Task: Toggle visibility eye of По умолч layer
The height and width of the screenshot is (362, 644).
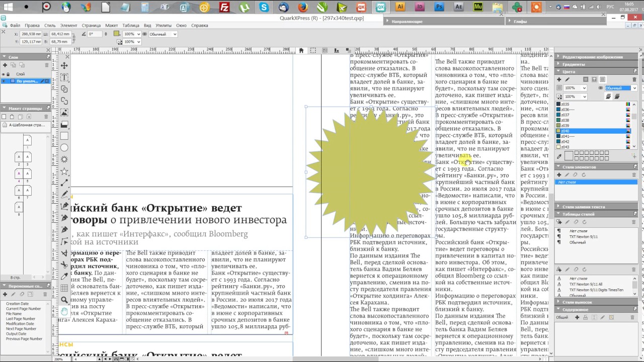Action: click(x=4, y=81)
